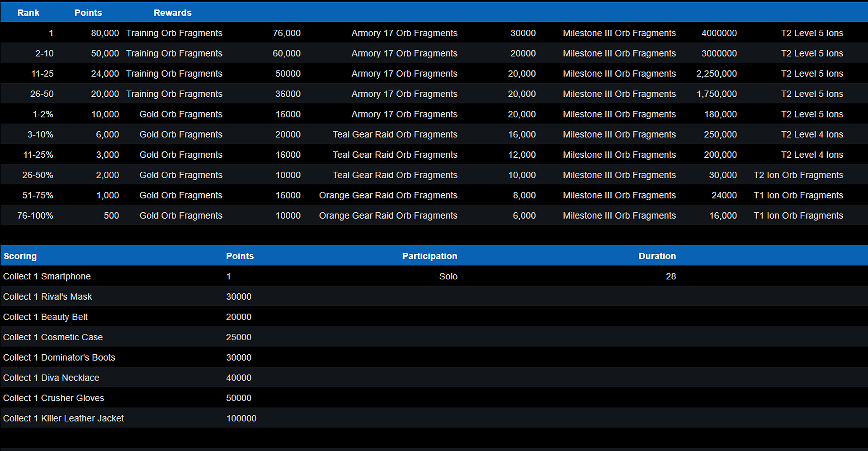Select 'Collect 1 Crusher Gloves' row
The width and height of the screenshot is (868, 451).
point(54,398)
